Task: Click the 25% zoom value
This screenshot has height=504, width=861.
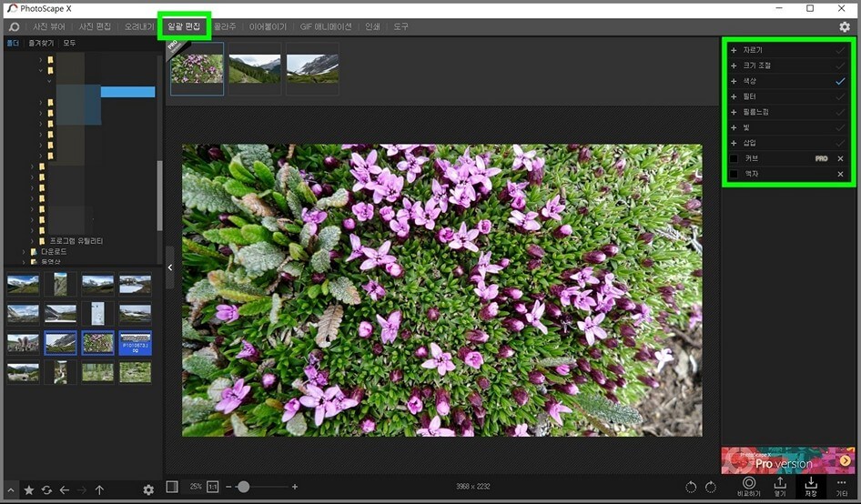Action: [196, 487]
